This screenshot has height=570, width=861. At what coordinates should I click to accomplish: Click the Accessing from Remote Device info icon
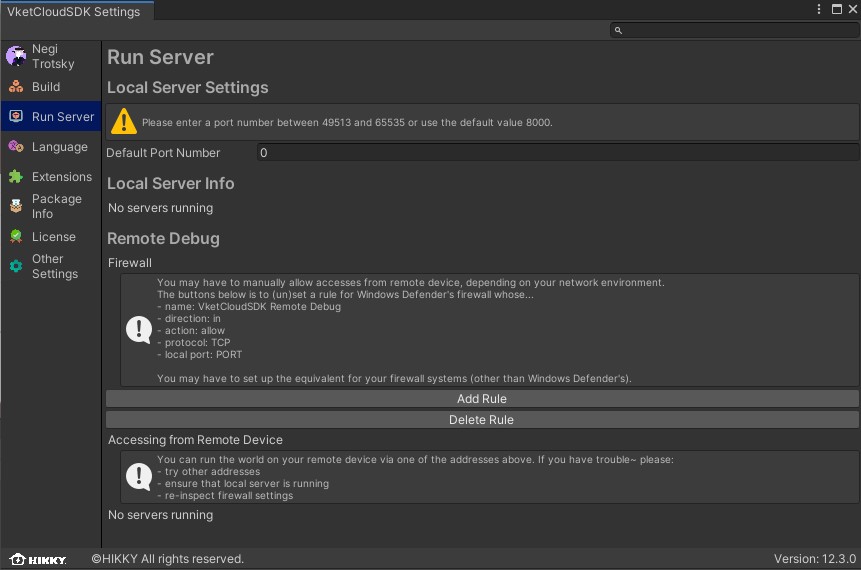(x=139, y=477)
